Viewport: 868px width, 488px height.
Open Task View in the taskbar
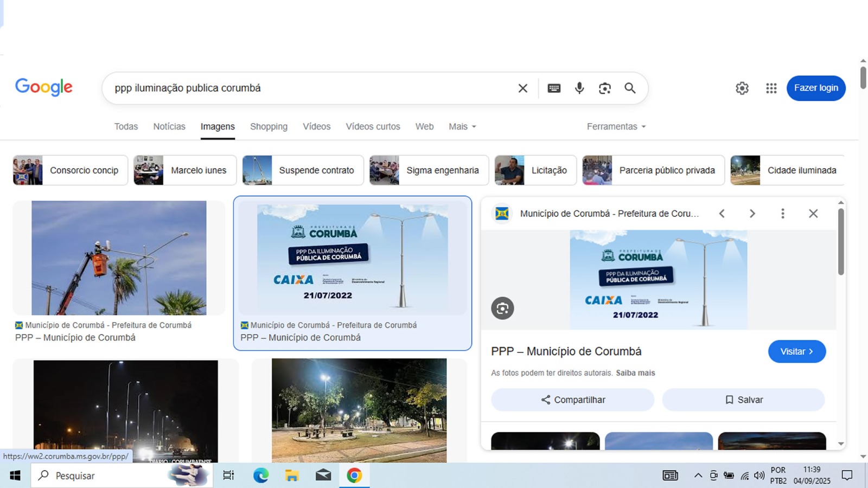click(x=228, y=476)
